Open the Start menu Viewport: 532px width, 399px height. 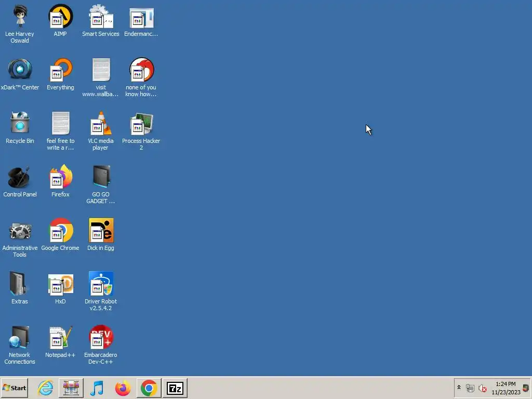point(14,388)
